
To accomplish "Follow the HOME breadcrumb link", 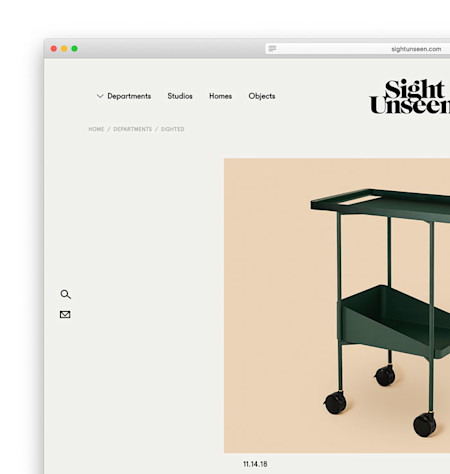I will point(96,129).
